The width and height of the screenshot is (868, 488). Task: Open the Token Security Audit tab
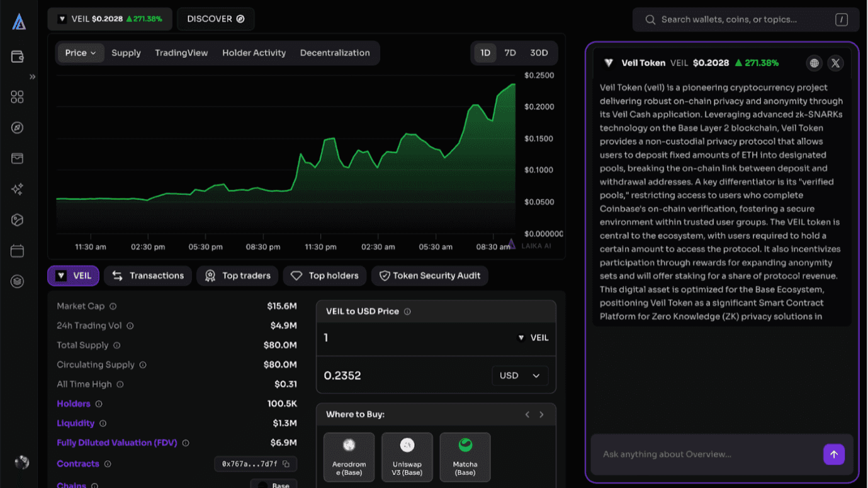click(430, 276)
